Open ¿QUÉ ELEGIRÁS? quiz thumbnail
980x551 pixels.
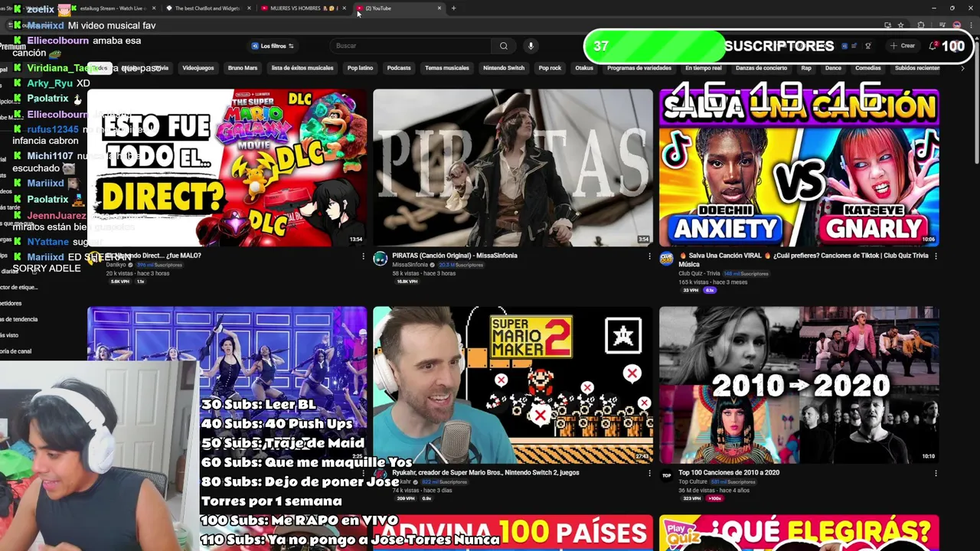[799, 533]
